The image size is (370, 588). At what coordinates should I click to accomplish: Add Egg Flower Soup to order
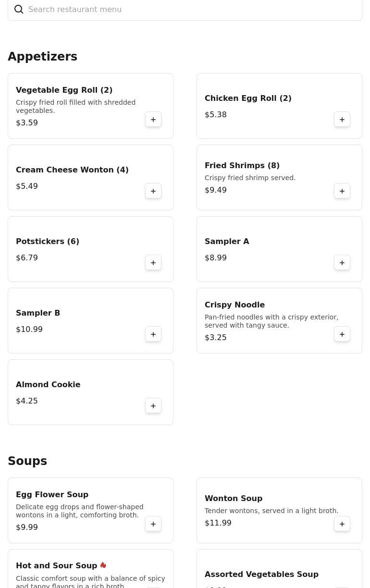tap(153, 524)
